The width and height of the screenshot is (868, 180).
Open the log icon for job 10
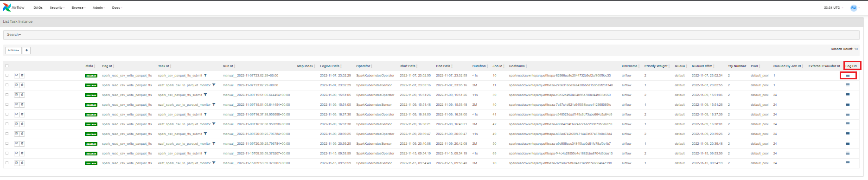[848, 75]
